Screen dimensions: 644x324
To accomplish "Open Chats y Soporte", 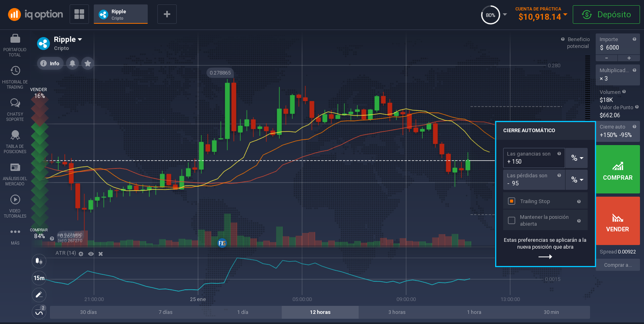I will [15, 110].
